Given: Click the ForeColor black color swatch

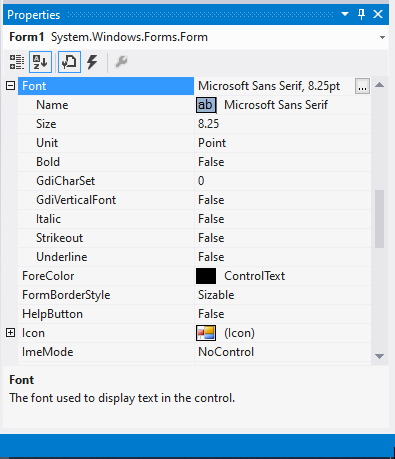Looking at the screenshot, I should click(206, 276).
